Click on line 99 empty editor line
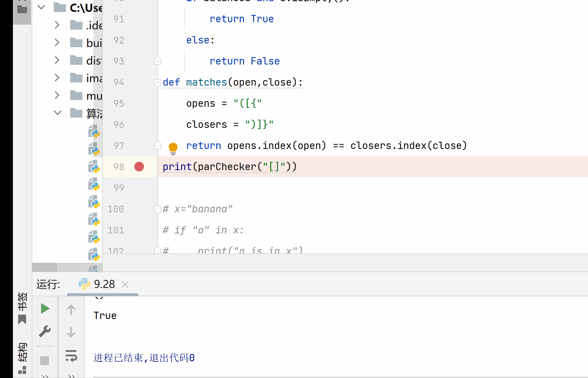588x378 pixels. tap(293, 188)
